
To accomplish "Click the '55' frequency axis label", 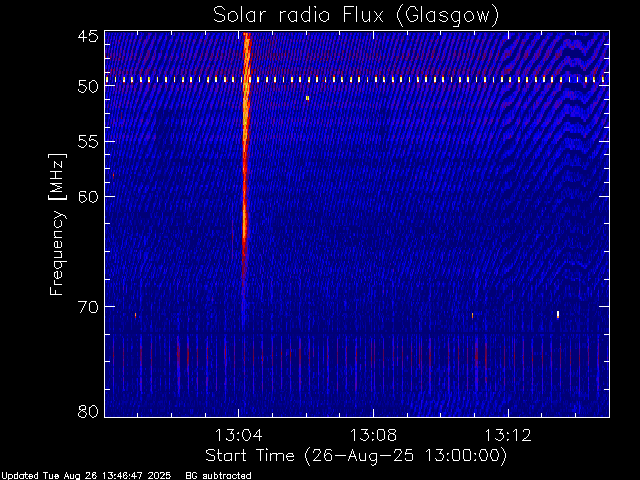I will point(88,142).
